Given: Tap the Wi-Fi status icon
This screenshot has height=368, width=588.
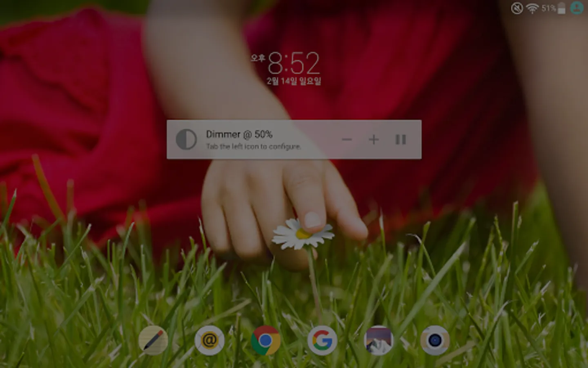Looking at the screenshot, I should (532, 8).
